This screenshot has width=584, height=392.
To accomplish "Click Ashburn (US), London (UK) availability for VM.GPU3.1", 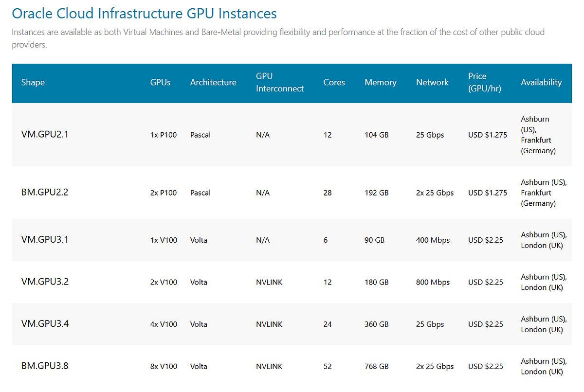I will 543,240.
